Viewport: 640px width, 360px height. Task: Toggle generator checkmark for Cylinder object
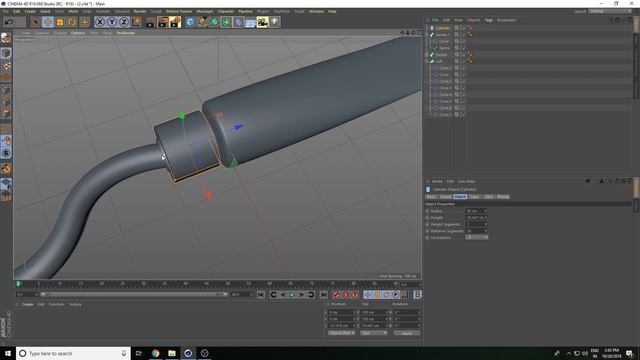[x=463, y=28]
